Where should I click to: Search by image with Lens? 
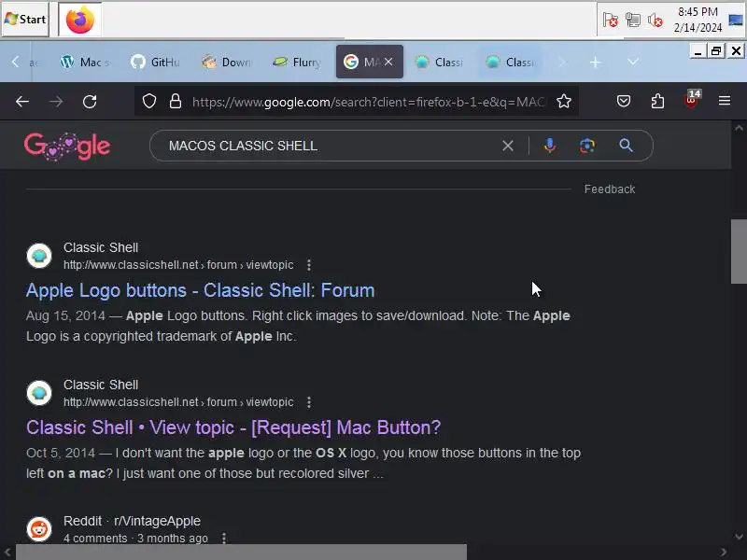(x=587, y=146)
